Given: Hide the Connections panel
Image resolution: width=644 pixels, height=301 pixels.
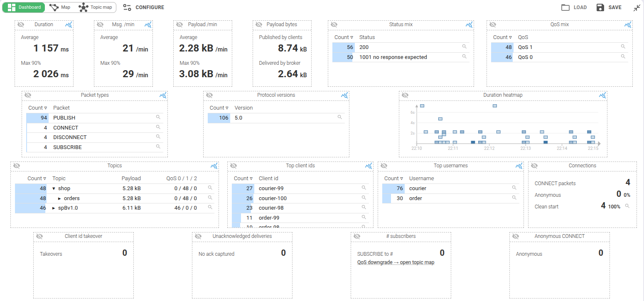Looking at the screenshot, I should point(534,166).
